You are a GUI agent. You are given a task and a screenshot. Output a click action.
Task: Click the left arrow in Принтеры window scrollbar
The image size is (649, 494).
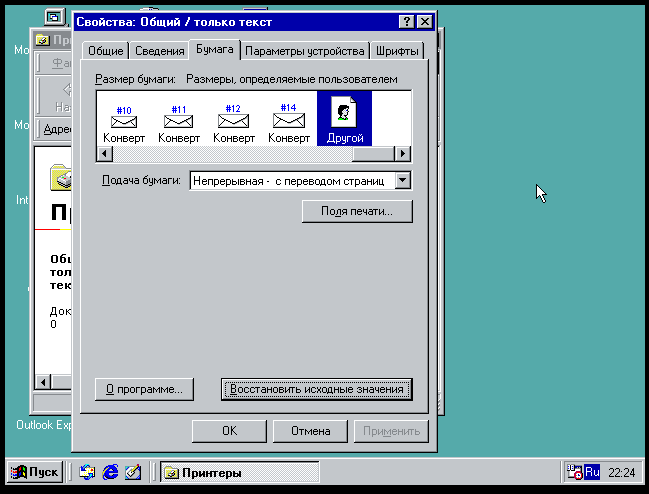click(43, 381)
